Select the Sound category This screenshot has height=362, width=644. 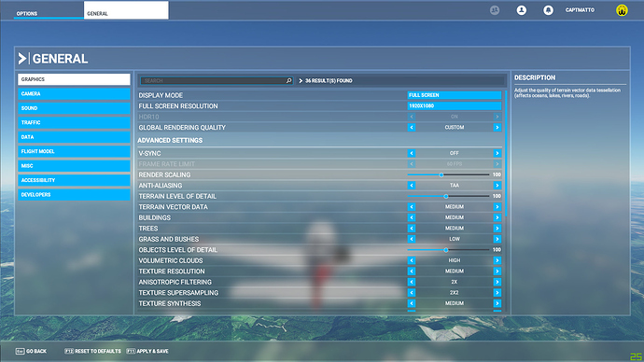74,108
